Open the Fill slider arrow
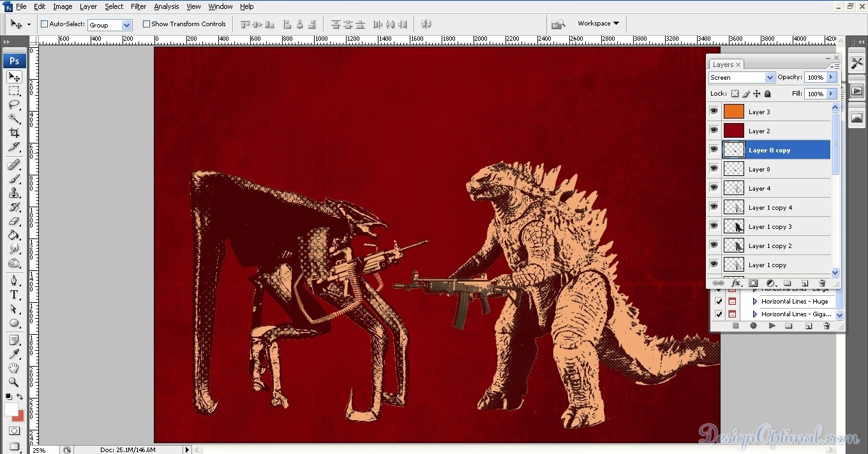 832,94
